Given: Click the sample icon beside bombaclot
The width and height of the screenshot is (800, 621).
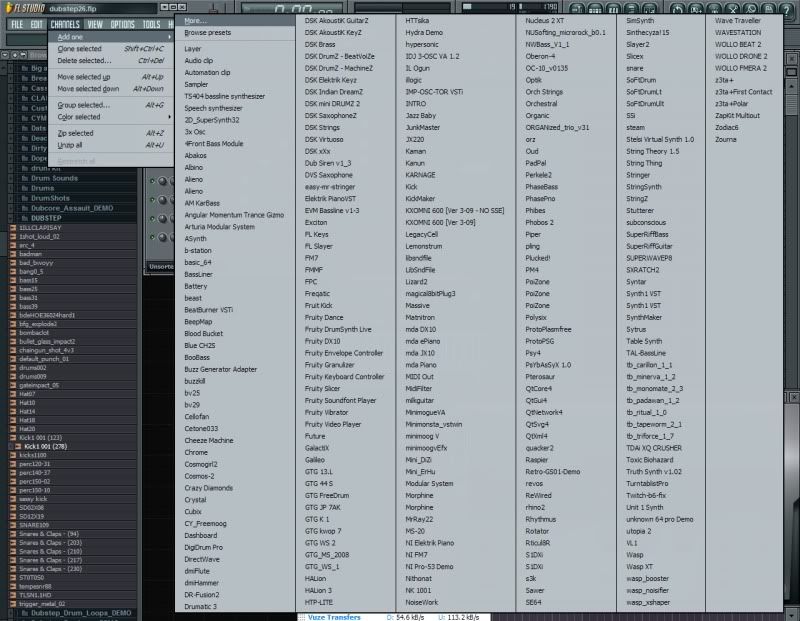Looking at the screenshot, I should pyautogui.click(x=13, y=333).
